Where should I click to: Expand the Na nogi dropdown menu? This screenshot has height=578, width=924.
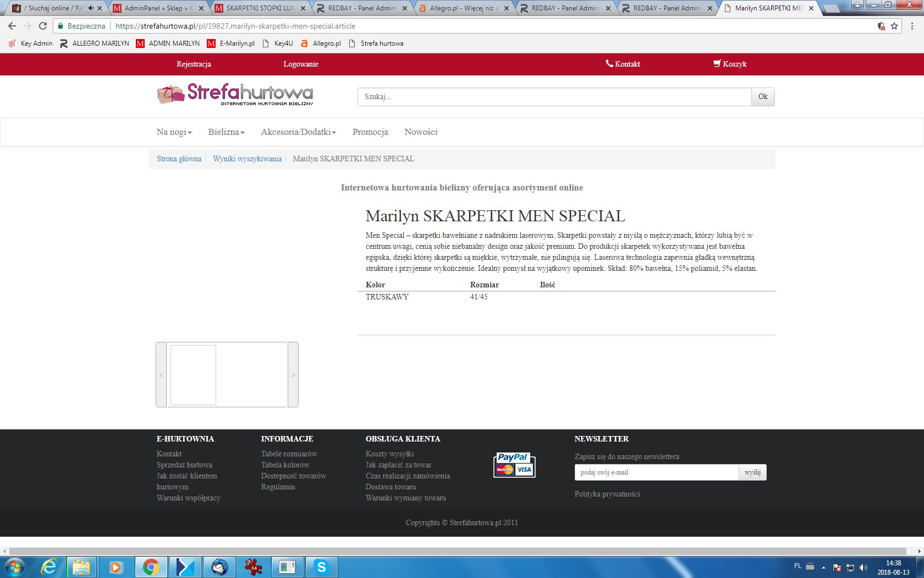point(174,132)
